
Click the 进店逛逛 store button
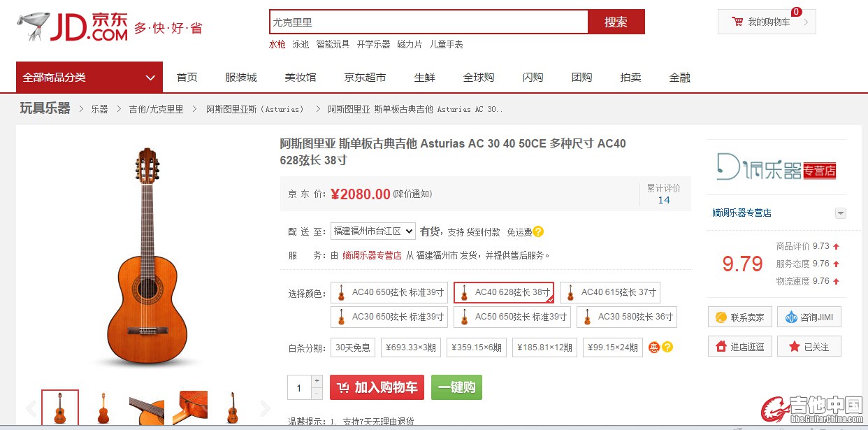coord(739,346)
